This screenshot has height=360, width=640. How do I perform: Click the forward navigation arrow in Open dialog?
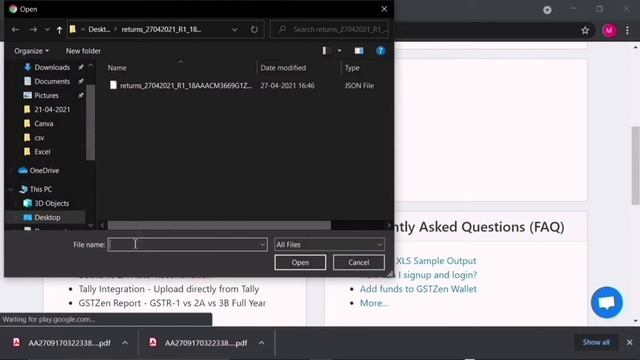coord(33,29)
